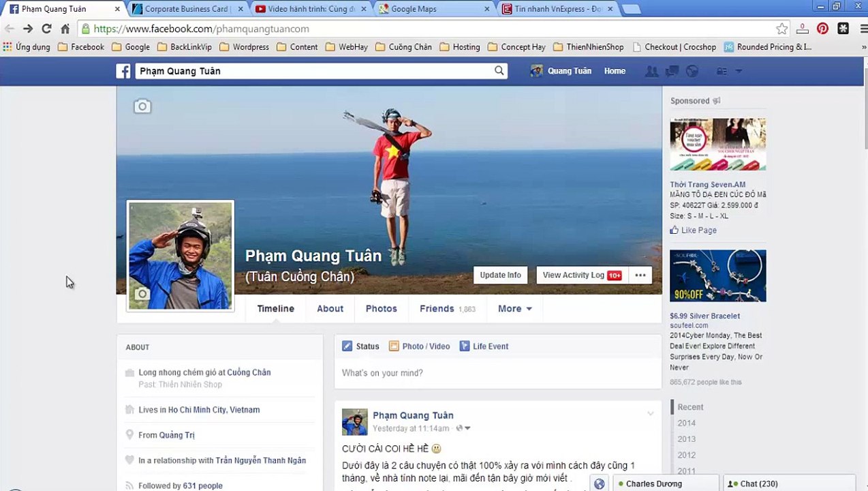868x491 pixels.
Task: Click the browser Home icon
Action: click(65, 29)
